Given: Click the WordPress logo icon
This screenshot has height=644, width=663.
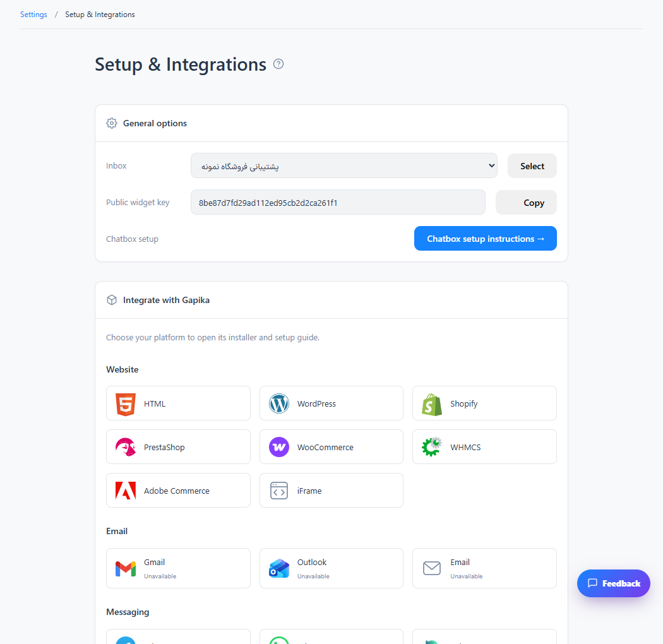Looking at the screenshot, I should 279,403.
